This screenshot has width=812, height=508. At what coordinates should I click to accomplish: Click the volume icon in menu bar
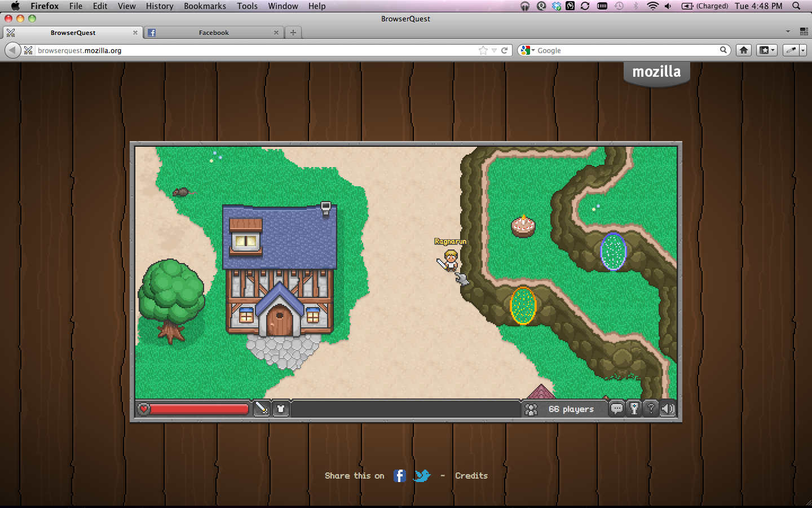(668, 6)
